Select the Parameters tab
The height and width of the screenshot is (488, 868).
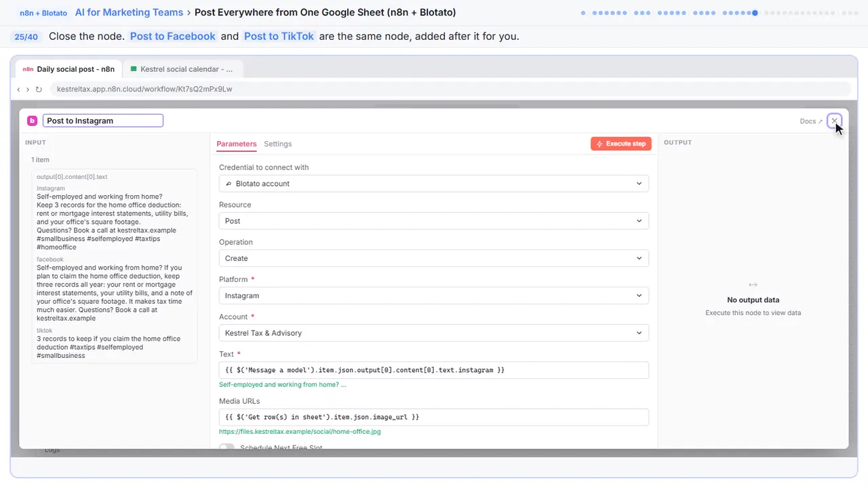[x=237, y=144]
